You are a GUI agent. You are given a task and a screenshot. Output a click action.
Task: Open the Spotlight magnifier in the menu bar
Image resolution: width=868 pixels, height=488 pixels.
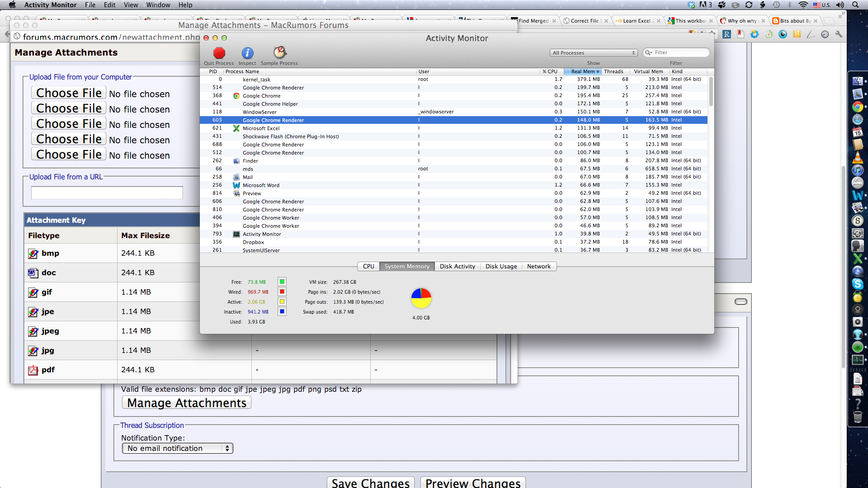855,5
